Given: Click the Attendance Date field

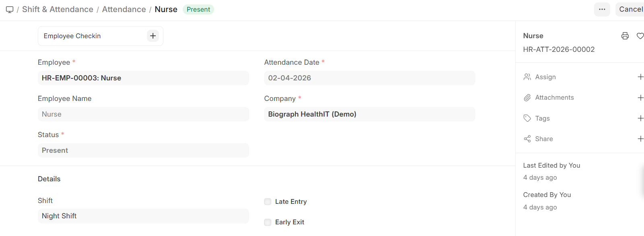Looking at the screenshot, I should tap(369, 78).
